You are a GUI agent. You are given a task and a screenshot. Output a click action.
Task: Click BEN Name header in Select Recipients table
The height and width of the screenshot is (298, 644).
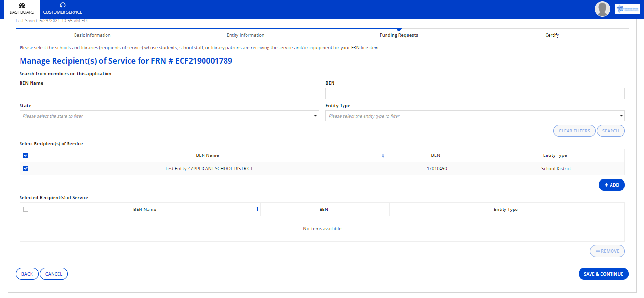(x=208, y=155)
